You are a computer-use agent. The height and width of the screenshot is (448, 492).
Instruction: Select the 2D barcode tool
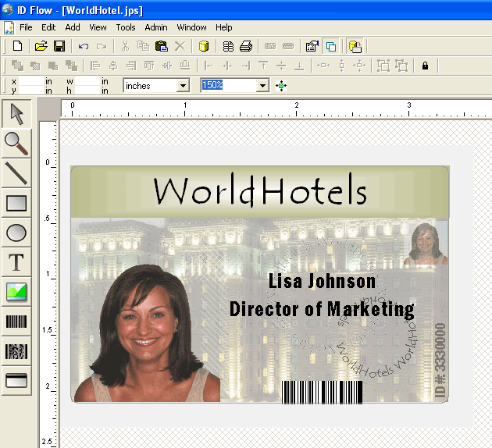click(x=16, y=351)
